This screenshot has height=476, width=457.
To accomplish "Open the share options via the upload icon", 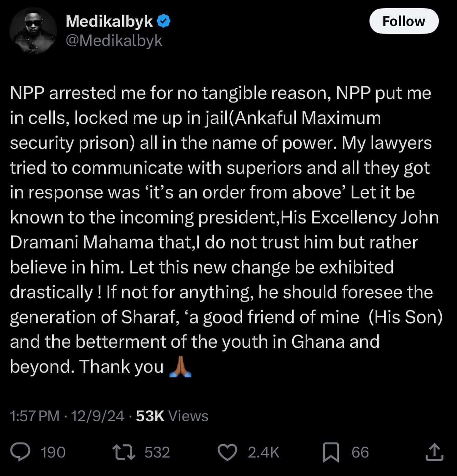I will coord(434,452).
